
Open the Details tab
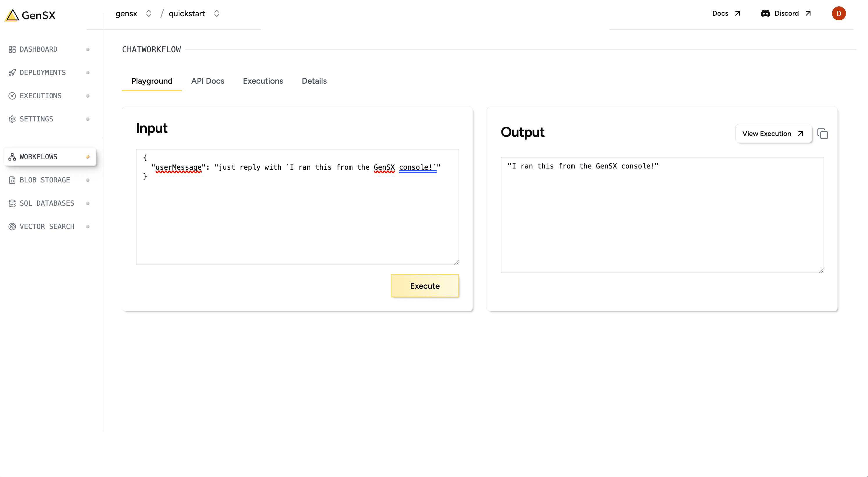(314, 81)
